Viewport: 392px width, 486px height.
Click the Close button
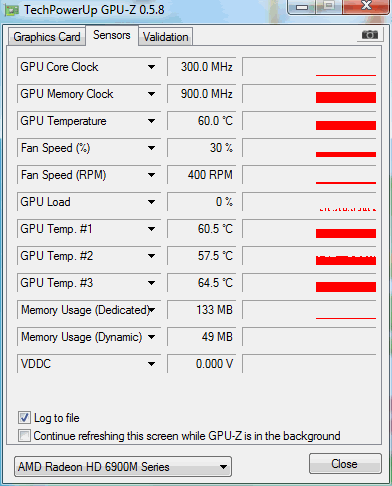click(x=345, y=463)
